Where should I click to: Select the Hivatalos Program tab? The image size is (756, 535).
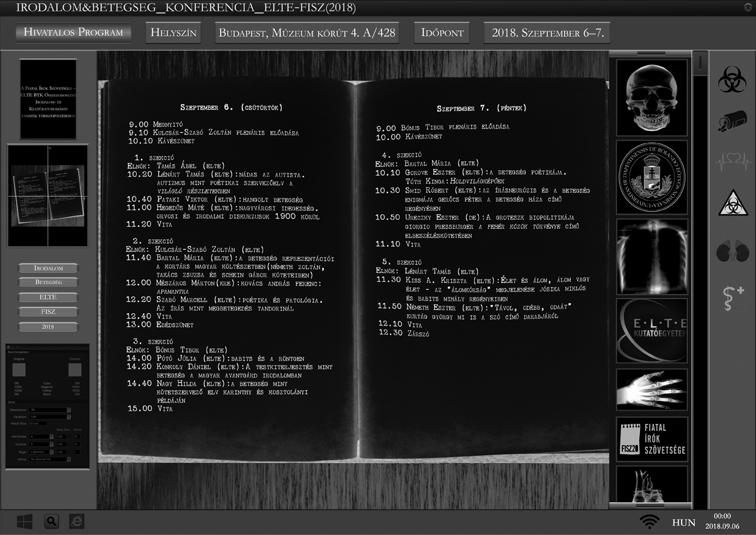click(x=73, y=33)
